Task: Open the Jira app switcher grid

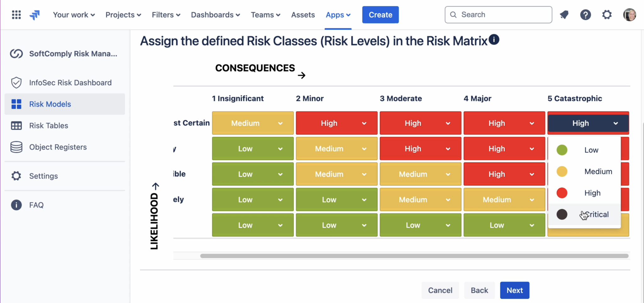Action: tap(16, 15)
